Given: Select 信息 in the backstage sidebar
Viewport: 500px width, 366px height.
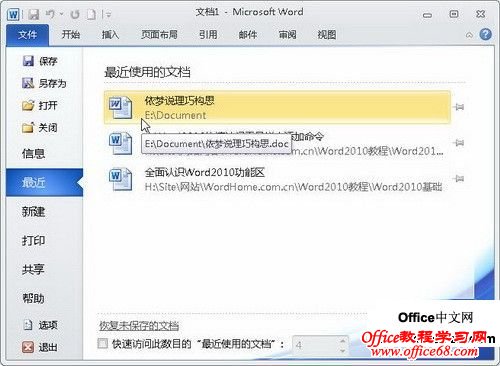Looking at the screenshot, I should [x=33, y=153].
